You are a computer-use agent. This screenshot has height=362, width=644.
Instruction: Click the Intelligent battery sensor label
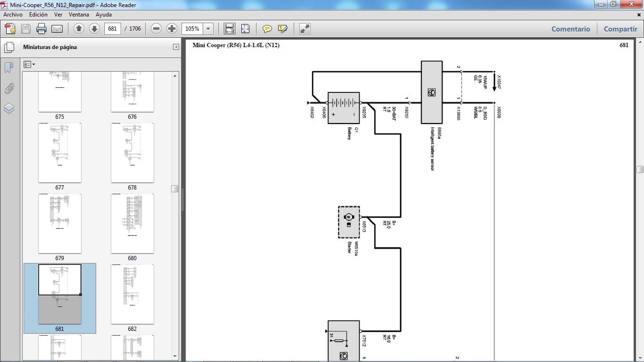coord(432,149)
